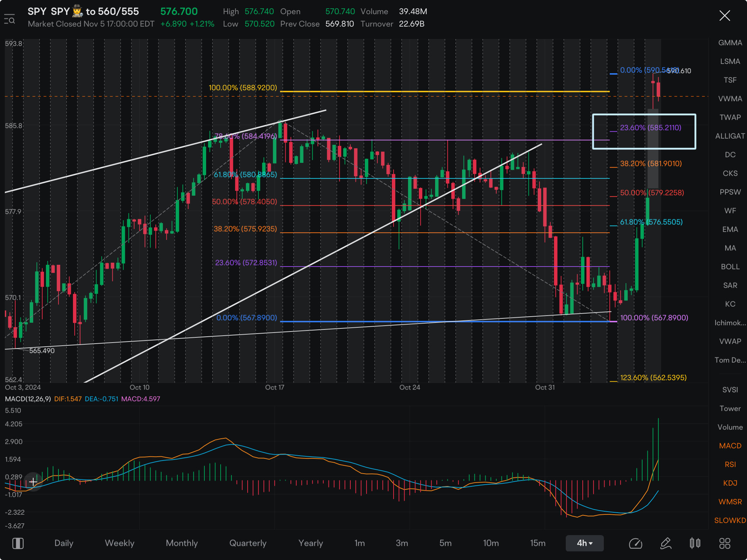Enable the Tom De... indicator

730,360
